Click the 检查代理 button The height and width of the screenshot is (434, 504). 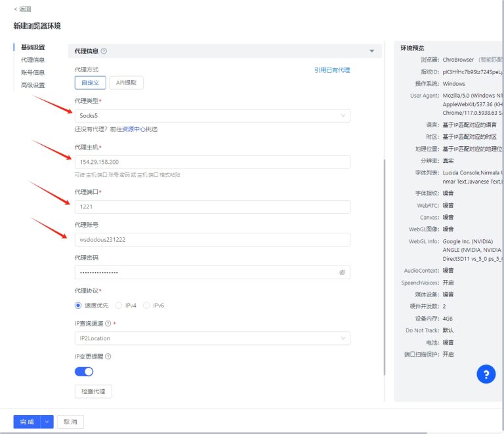[93, 391]
